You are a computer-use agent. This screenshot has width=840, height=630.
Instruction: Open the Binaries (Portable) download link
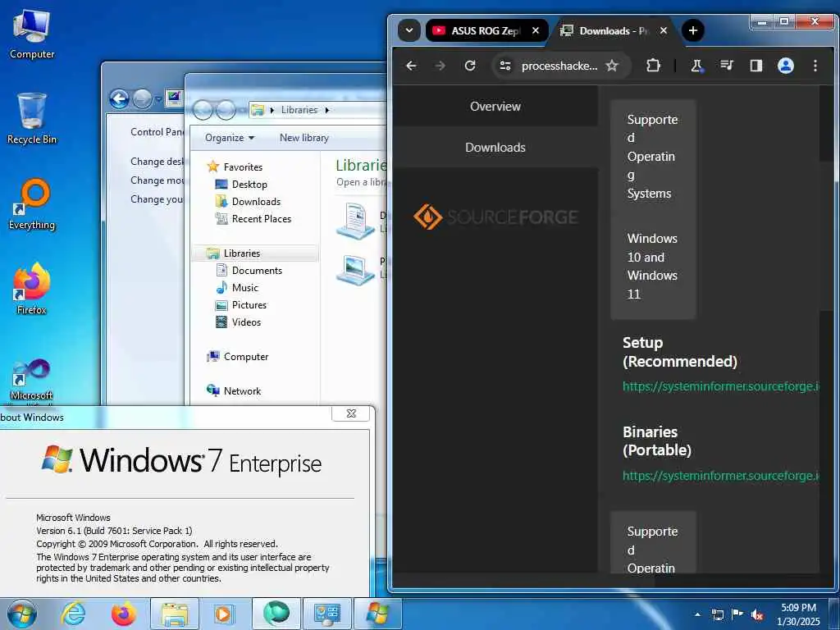tap(720, 476)
